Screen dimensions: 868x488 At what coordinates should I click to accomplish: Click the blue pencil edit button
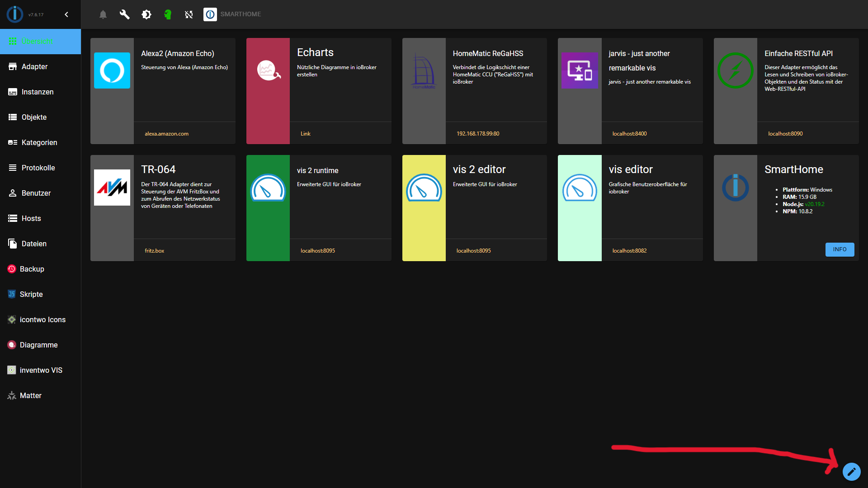[851, 472]
